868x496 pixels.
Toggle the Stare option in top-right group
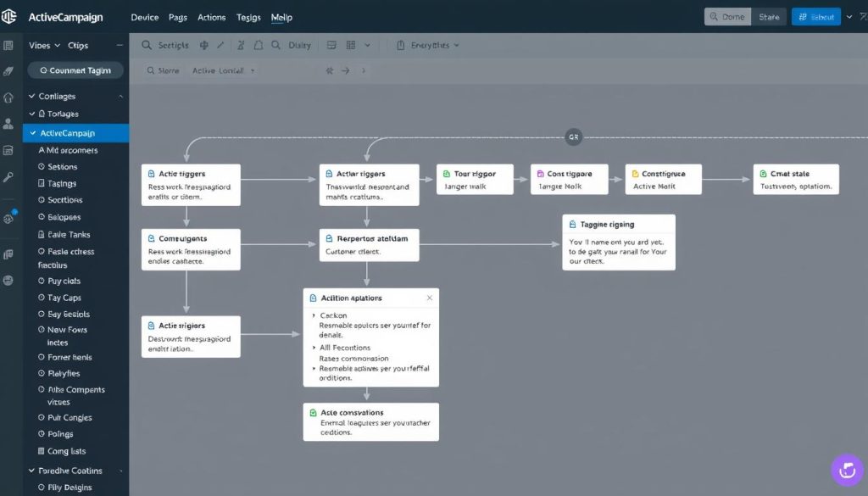769,16
